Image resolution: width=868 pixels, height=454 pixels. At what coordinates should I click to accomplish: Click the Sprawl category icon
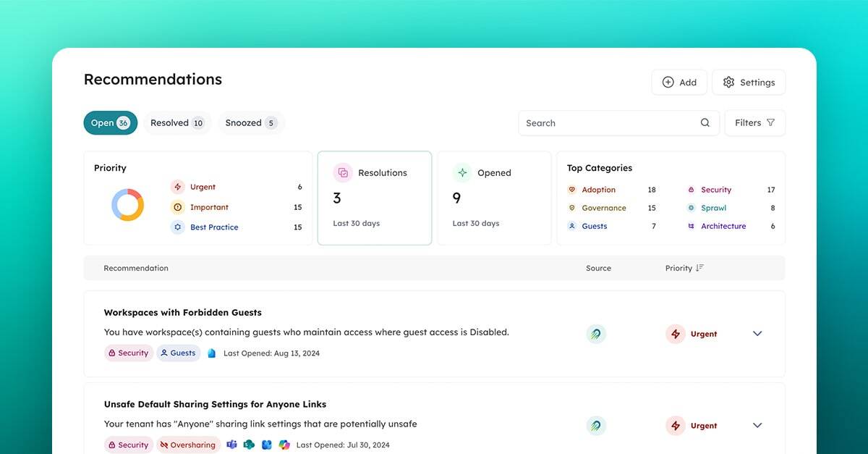[x=691, y=208]
